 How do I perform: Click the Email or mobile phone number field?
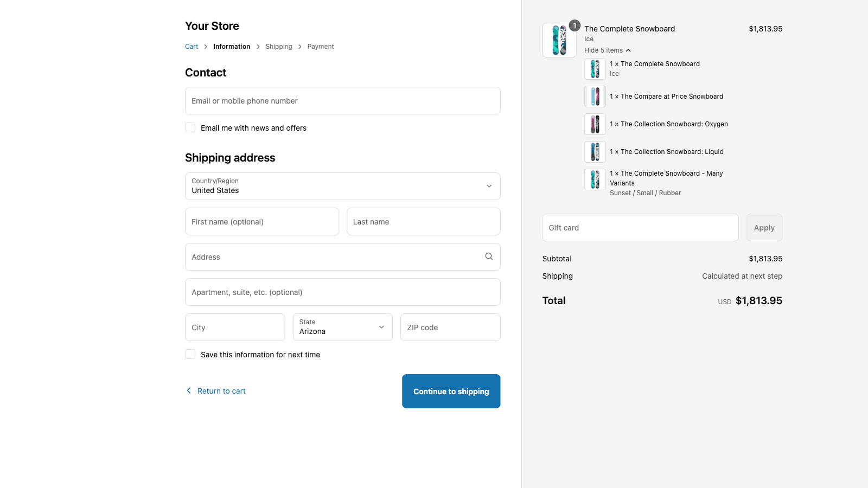click(x=342, y=100)
